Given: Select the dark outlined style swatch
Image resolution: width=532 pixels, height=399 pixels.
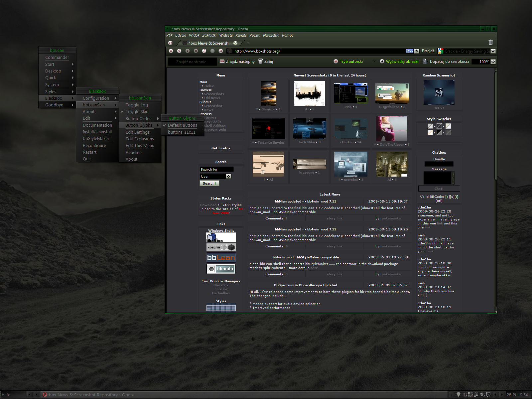Looking at the screenshot, I should pos(439,126).
